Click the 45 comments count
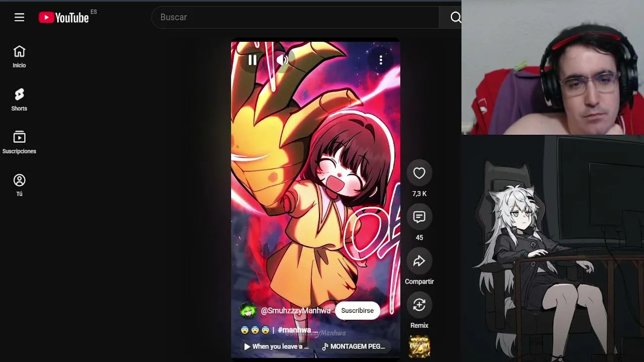 coord(419,238)
